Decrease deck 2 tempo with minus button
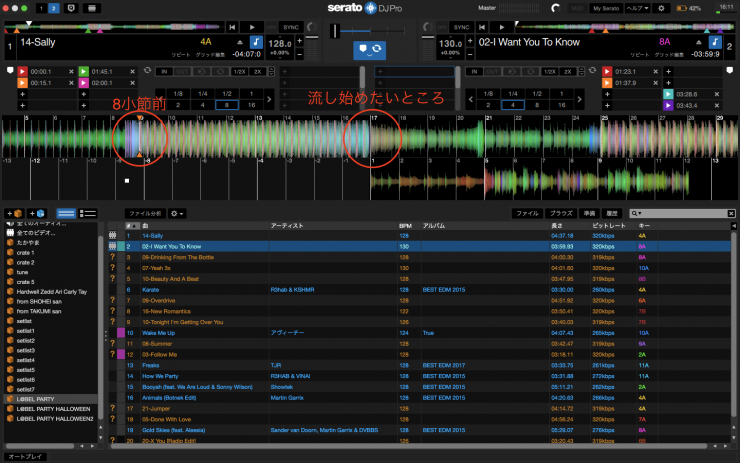Screen dimensions: 740x463 click(470, 54)
